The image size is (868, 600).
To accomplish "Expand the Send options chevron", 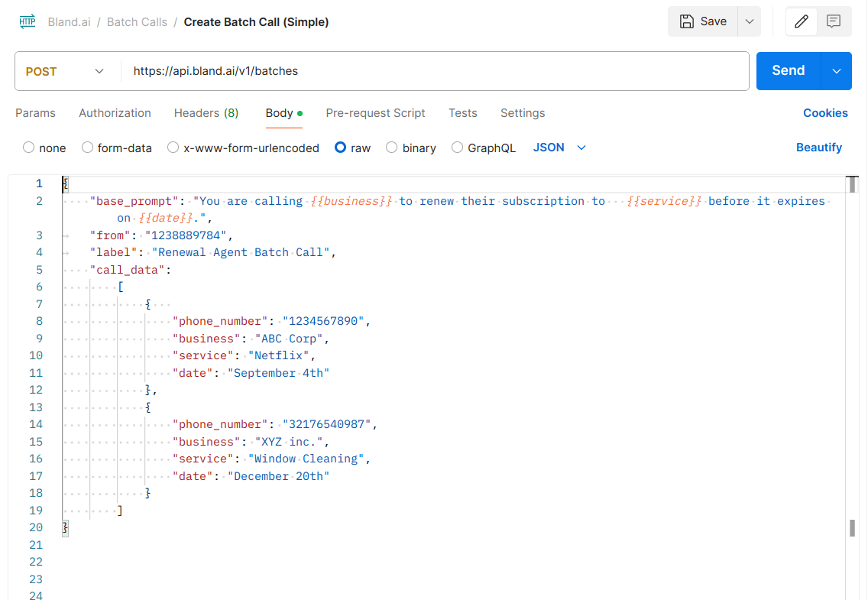I will (x=837, y=71).
